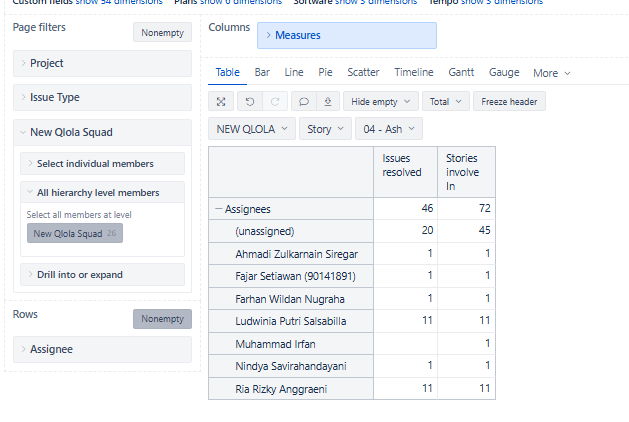The height and width of the screenshot is (422, 629).
Task: Click the comment bubble icon
Action: 303,102
